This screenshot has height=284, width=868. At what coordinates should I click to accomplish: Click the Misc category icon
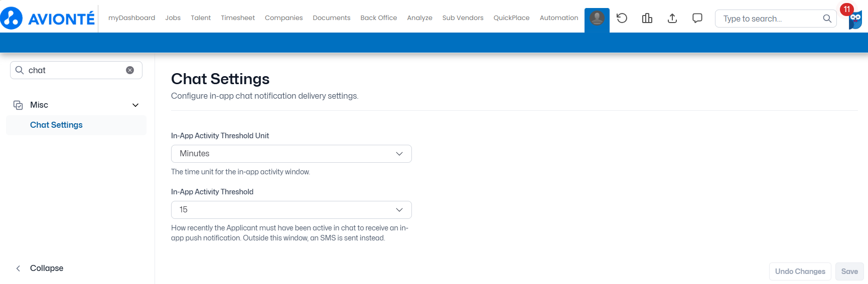pyautogui.click(x=18, y=105)
